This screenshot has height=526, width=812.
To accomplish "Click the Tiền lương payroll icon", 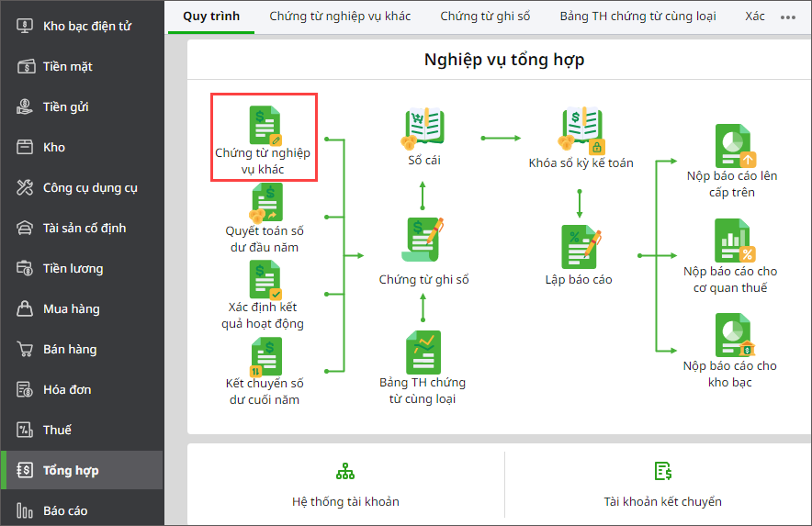I will [24, 268].
